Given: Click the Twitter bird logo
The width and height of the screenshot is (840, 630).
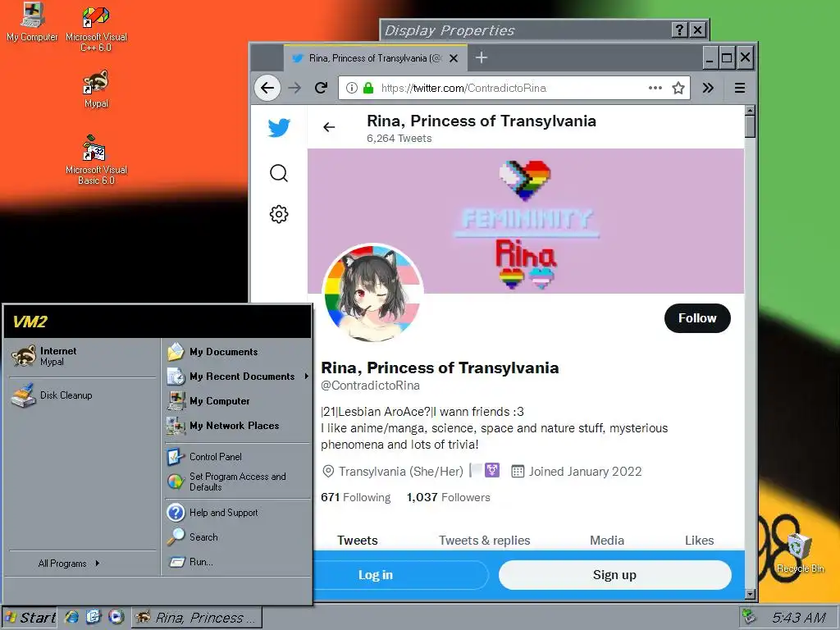Looking at the screenshot, I should (x=279, y=127).
